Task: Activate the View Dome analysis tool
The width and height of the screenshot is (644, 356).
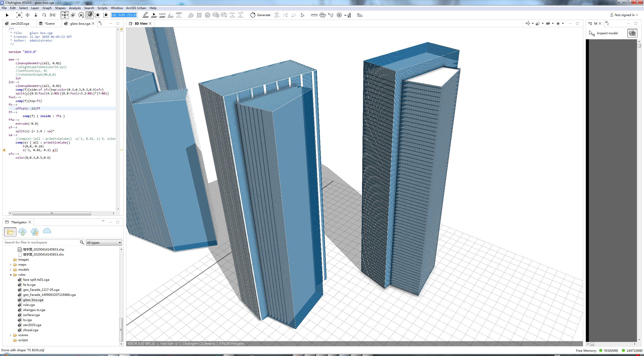Action: pos(339,15)
